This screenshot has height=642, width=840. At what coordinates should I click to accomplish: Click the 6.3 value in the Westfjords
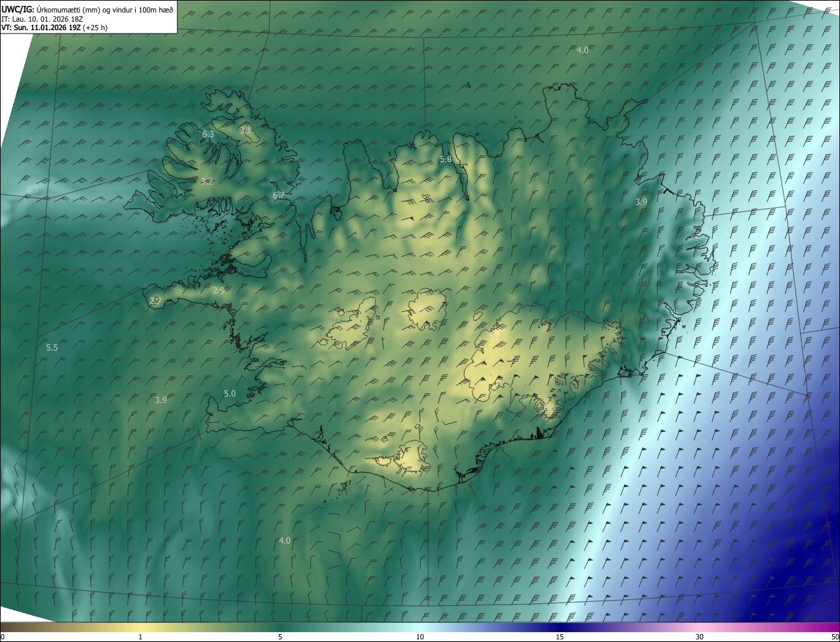(x=208, y=134)
